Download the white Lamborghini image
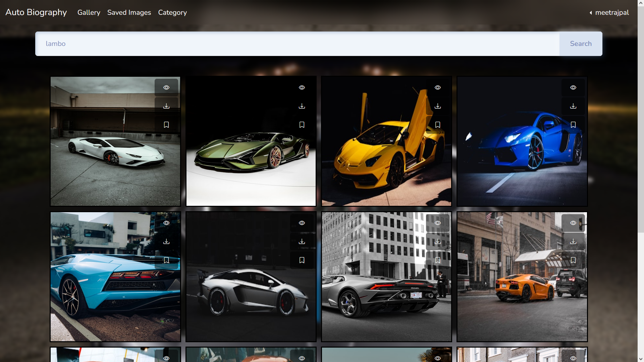This screenshot has height=362, width=644. (x=166, y=106)
